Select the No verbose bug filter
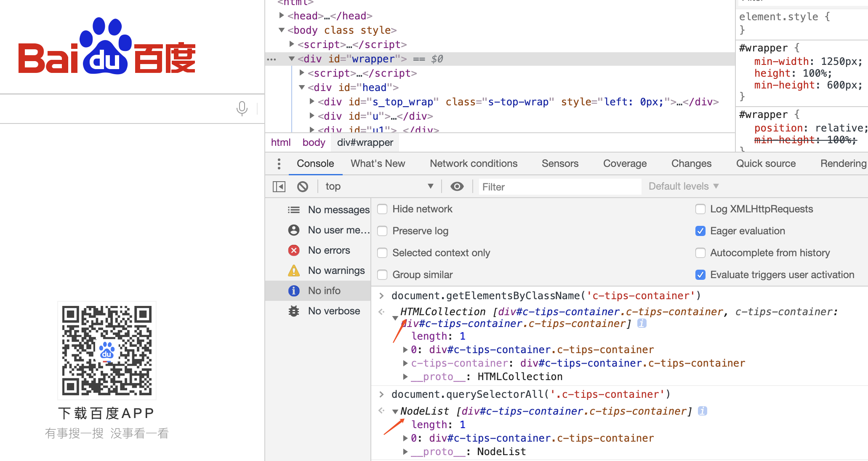The image size is (868, 461). pos(294,311)
